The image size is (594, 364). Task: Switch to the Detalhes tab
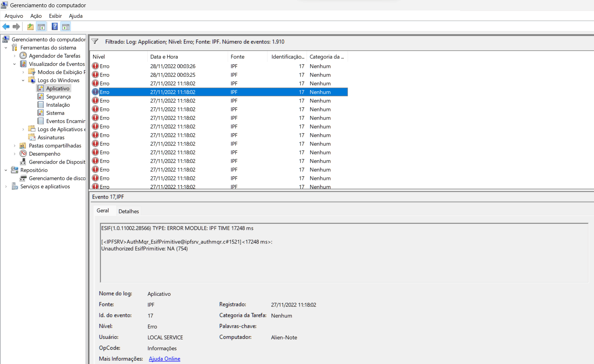129,211
